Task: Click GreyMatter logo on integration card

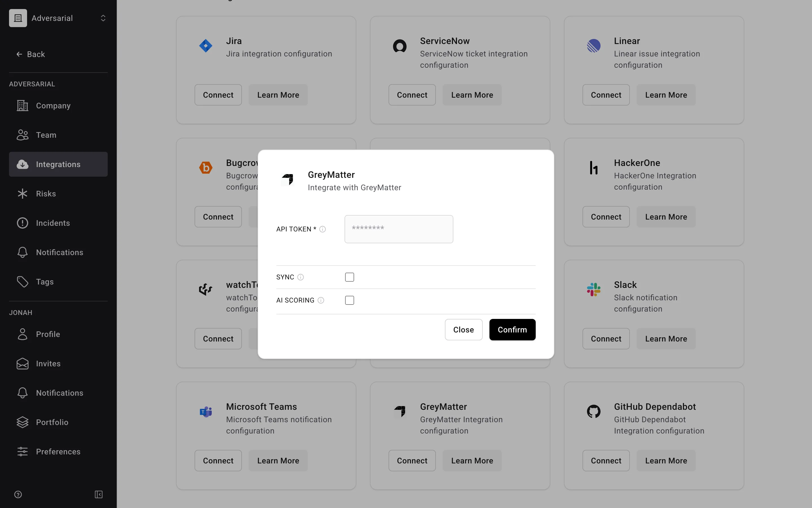Action: [x=400, y=411]
